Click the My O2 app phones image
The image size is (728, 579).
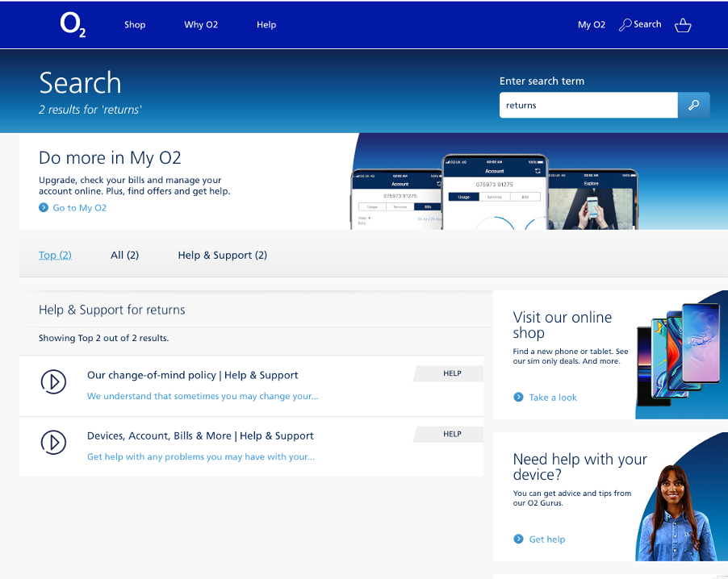[x=495, y=192]
